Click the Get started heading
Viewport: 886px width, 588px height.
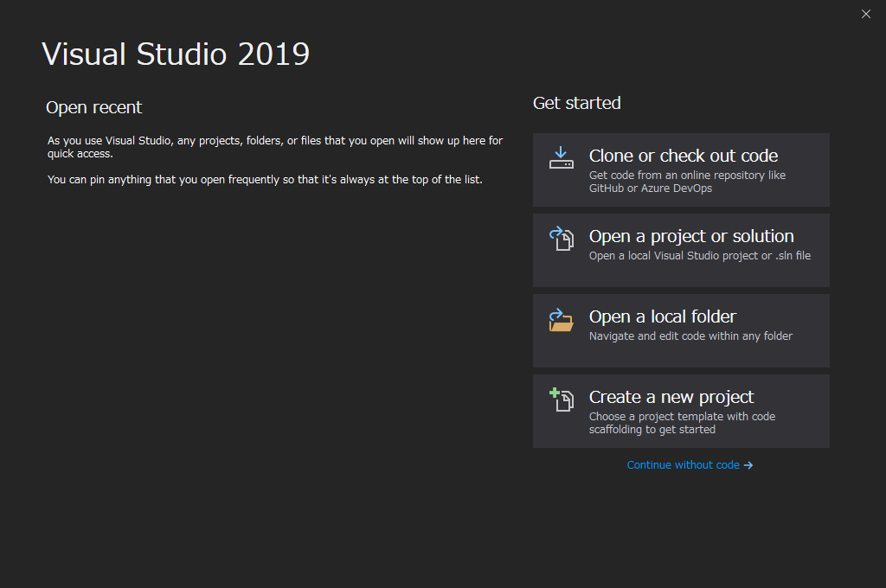point(576,103)
